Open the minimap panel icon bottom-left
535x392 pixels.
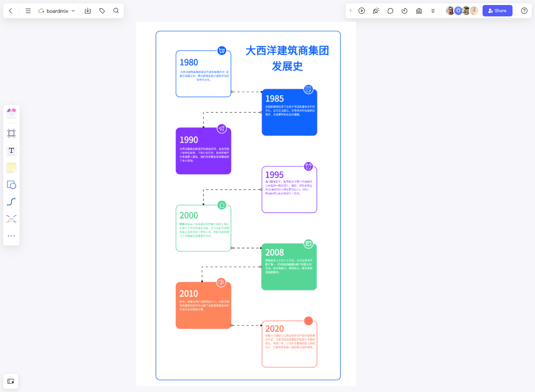coord(11,381)
